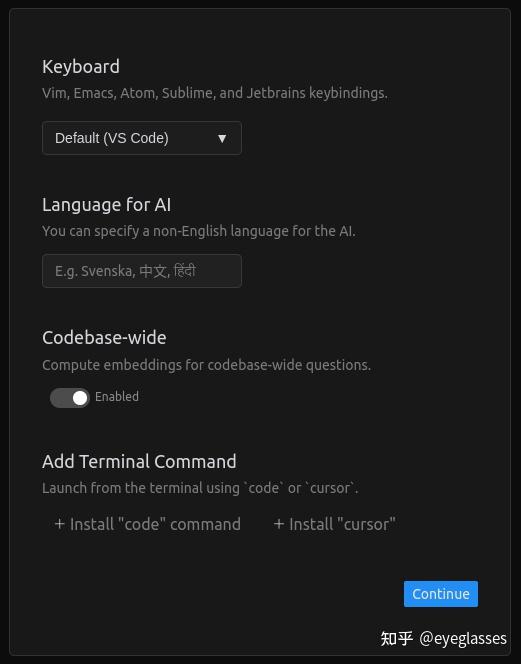
Task: Install the "code" terminal command
Action: (148, 524)
